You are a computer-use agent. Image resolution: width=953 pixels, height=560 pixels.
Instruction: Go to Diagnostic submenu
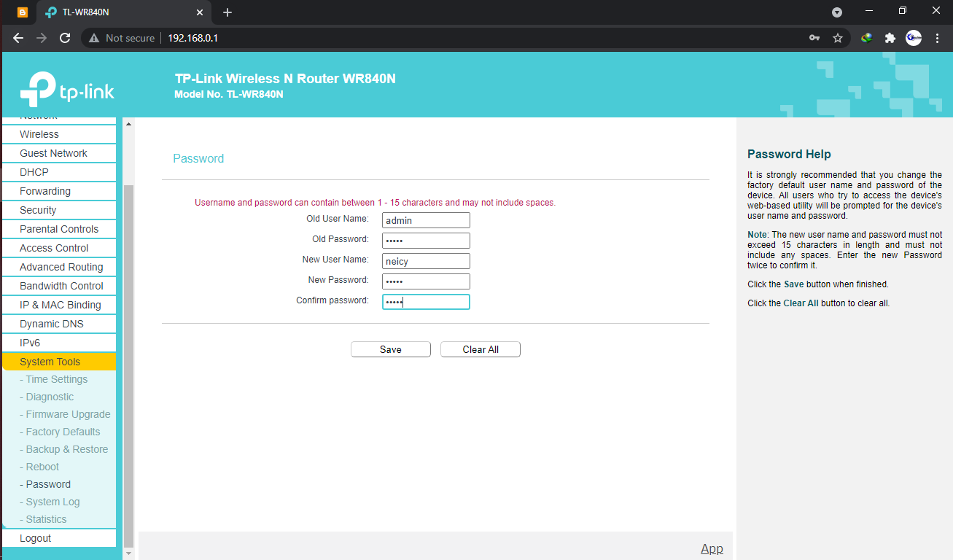click(x=47, y=397)
